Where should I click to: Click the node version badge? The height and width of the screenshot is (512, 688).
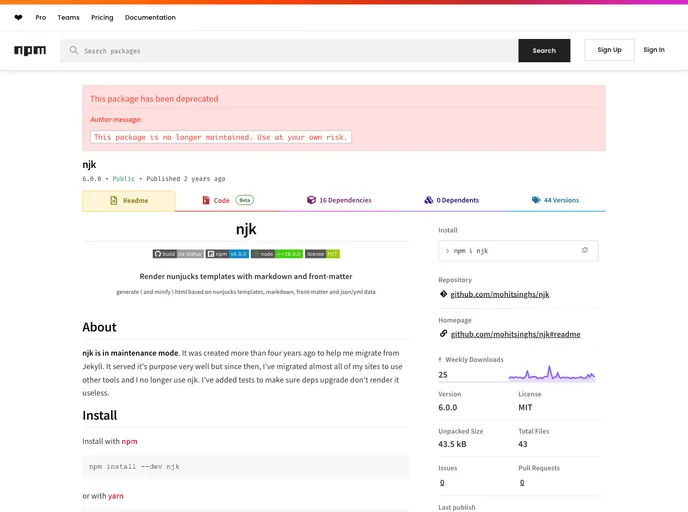(277, 254)
